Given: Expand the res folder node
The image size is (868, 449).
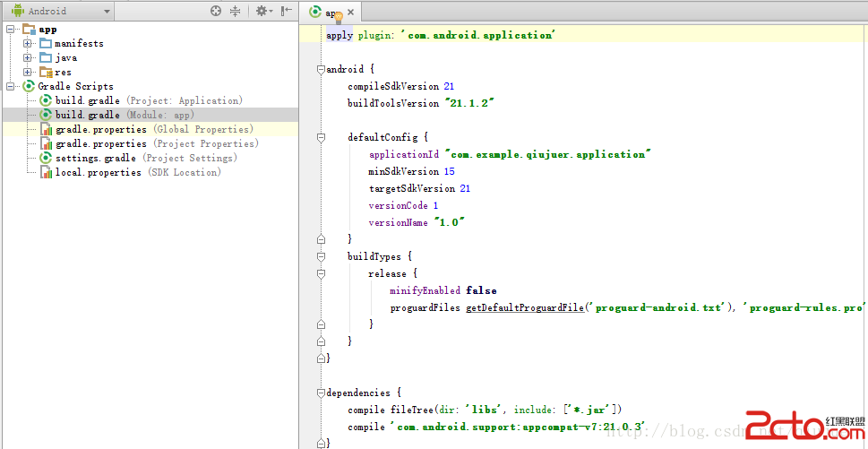Looking at the screenshot, I should pyautogui.click(x=28, y=72).
